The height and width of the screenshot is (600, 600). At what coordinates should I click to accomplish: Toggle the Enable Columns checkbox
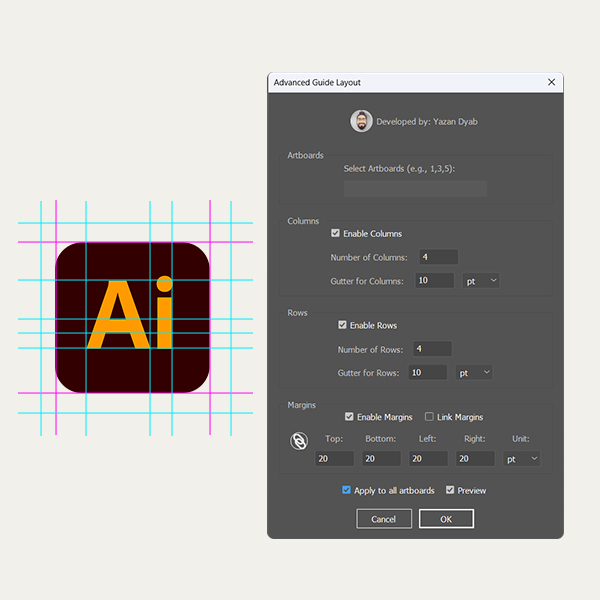pyautogui.click(x=335, y=233)
